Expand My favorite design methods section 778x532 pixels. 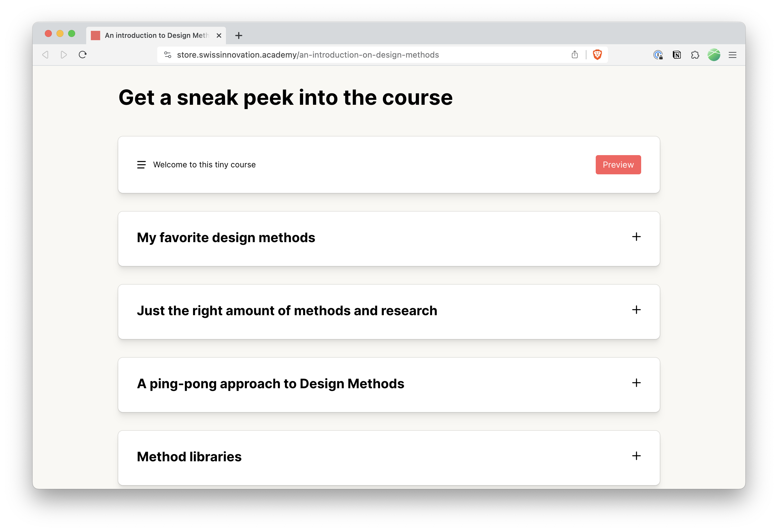click(x=636, y=237)
